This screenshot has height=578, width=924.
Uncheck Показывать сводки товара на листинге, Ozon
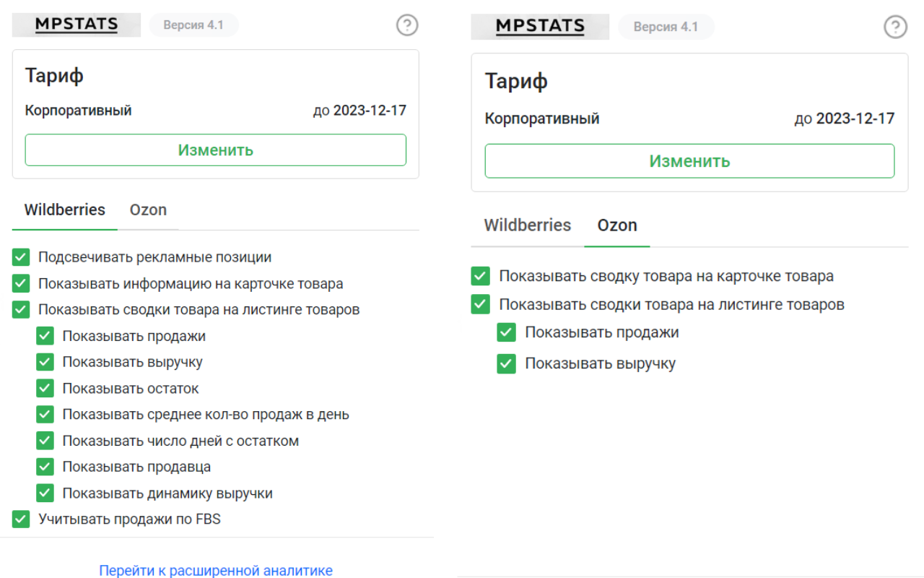click(x=481, y=304)
